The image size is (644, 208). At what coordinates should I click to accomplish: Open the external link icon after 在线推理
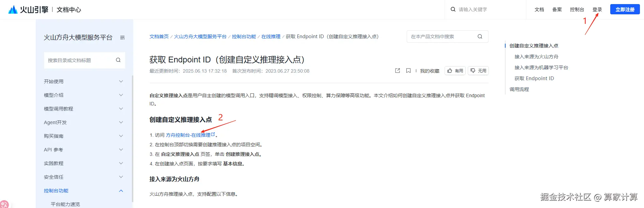tap(213, 134)
